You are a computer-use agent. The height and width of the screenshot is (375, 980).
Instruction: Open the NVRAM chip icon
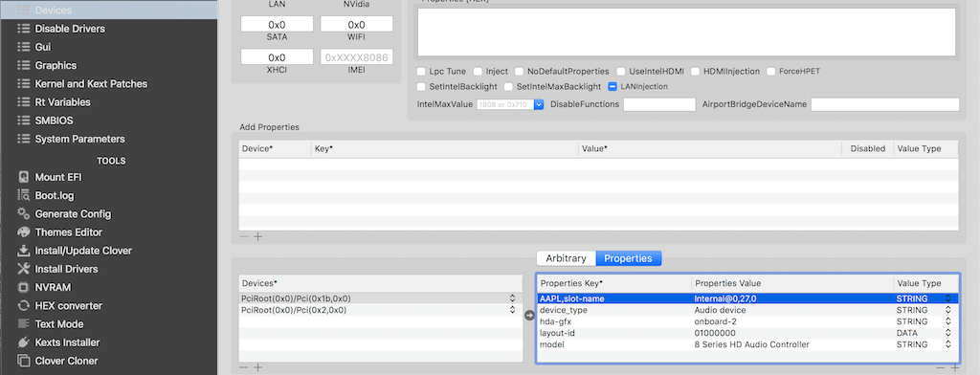pyautogui.click(x=24, y=288)
